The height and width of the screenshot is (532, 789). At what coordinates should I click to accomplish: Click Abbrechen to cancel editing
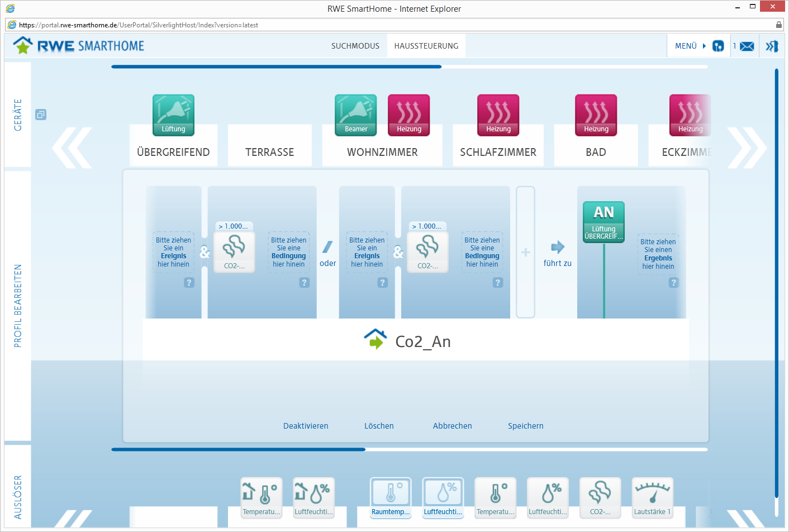pos(452,426)
